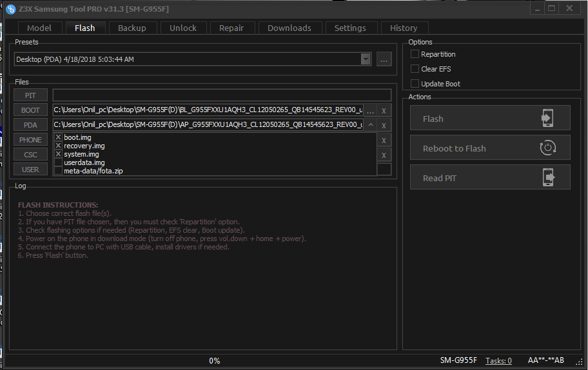Uncheck boot.img in file list
588x370 pixels.
coord(58,137)
